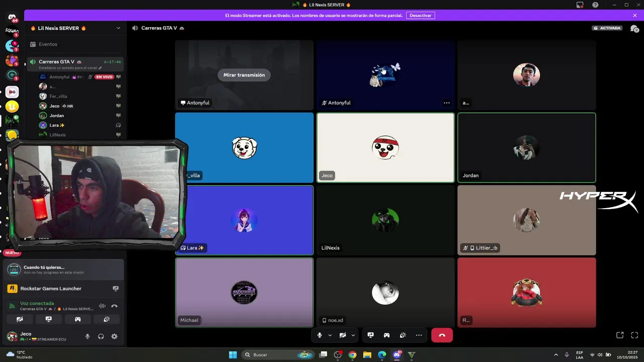644x362 pixels.
Task: Select the Antonyful avatar video tile
Action: (385, 75)
